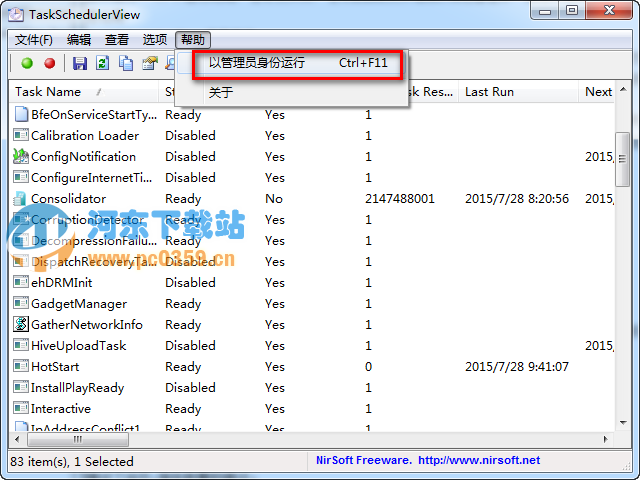Select the HotStart task name
Viewport: 640px width, 480px height.
55,367
